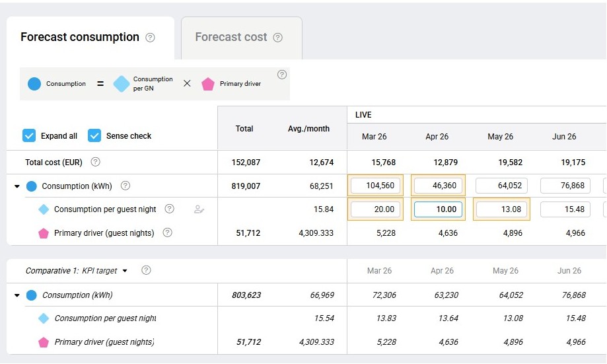This screenshot has width=607, height=364.
Task: Click help icon beside Forecast consumption tab
Action: click(x=150, y=38)
